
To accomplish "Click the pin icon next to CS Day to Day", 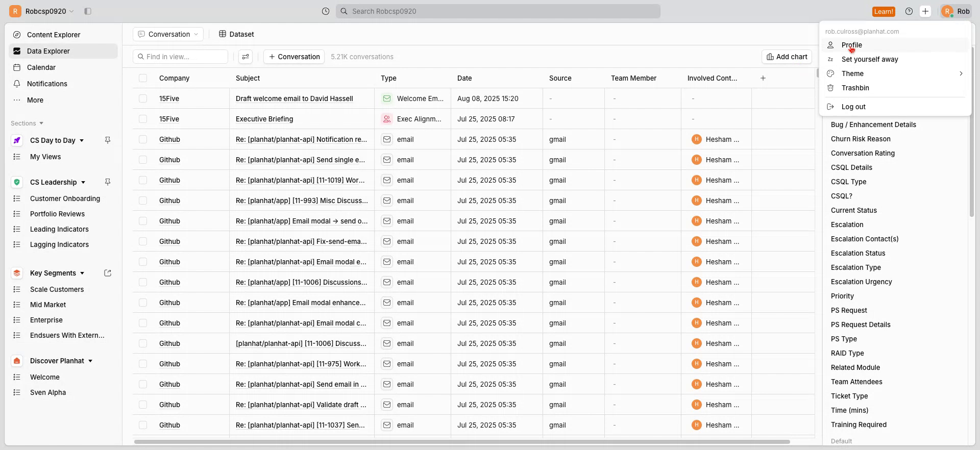I will 108,140.
